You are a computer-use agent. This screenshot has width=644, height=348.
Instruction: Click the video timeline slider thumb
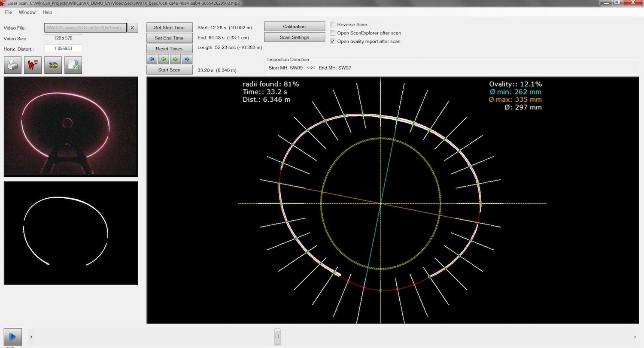tap(277, 337)
